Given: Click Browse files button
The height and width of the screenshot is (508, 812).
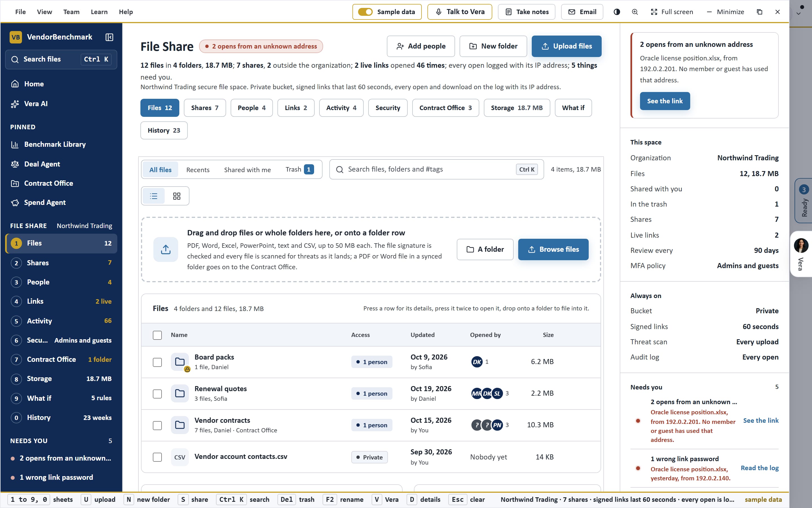Looking at the screenshot, I should (553, 249).
